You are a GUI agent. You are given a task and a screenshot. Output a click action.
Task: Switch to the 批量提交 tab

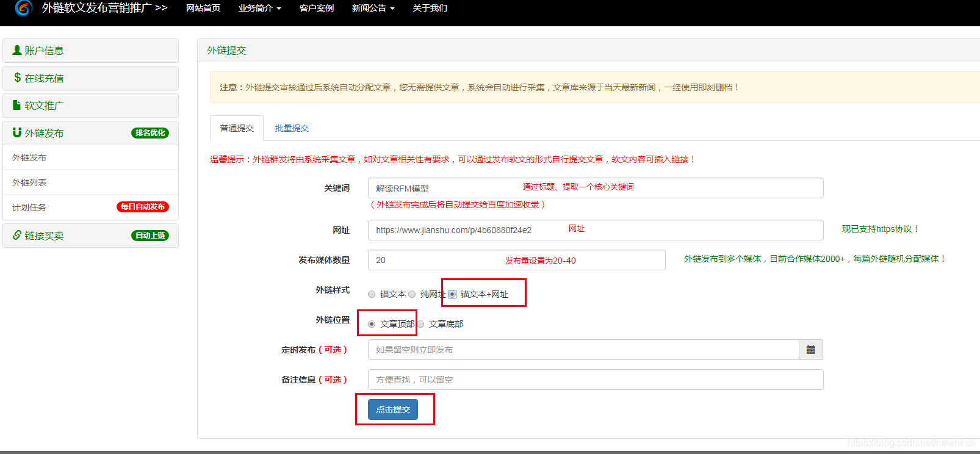click(292, 128)
